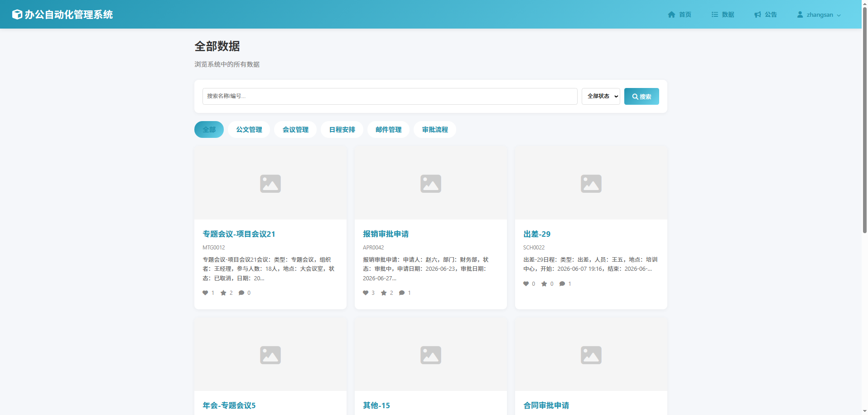Switch to the 审批流程 tab
This screenshot has height=415, width=868.
435,129
